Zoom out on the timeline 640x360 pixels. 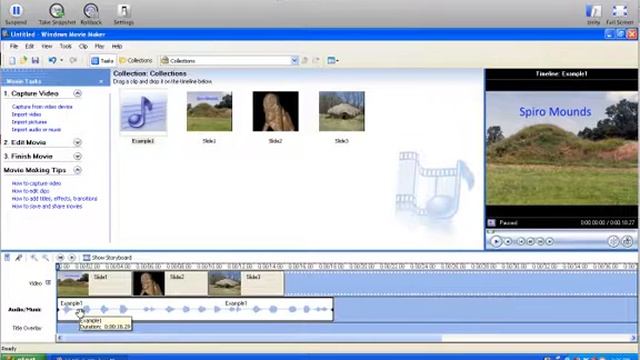45,258
